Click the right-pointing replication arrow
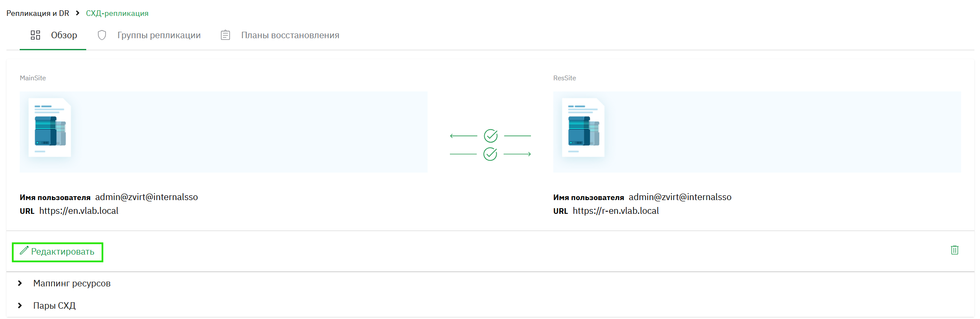Screen dimensions: 980x319 (x=517, y=154)
